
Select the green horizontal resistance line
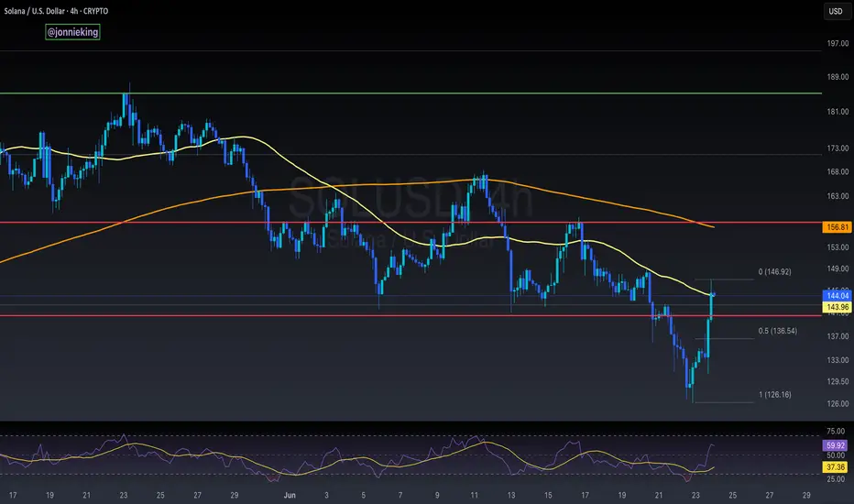[411, 93]
